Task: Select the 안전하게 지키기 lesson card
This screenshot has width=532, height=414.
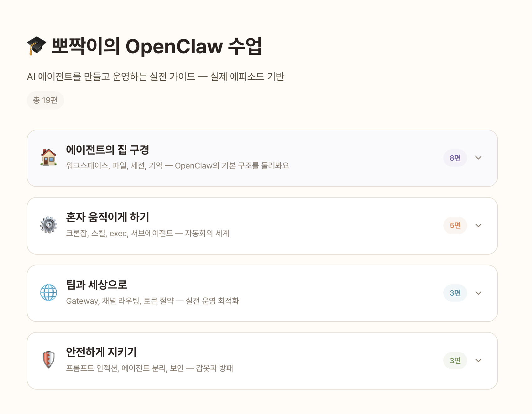Action: [219, 360]
